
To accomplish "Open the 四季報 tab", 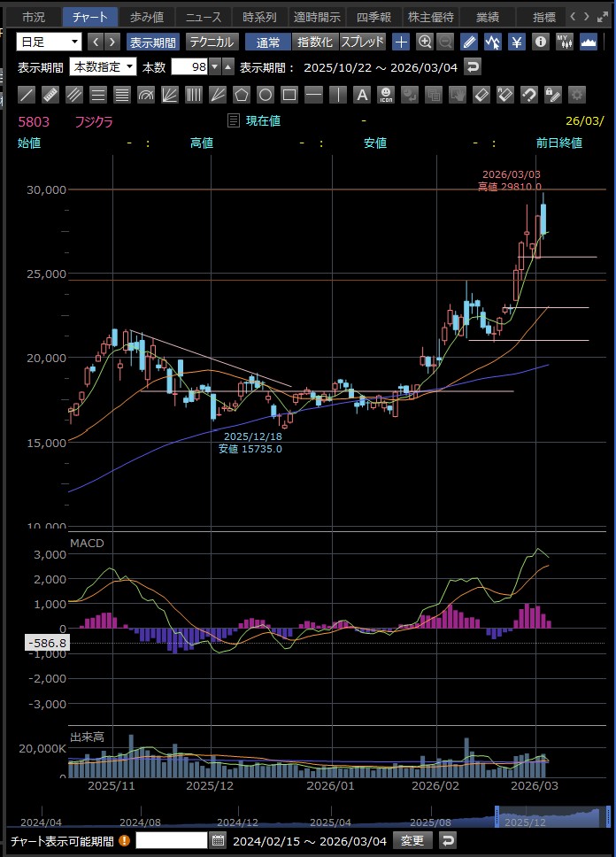I will 374,17.
